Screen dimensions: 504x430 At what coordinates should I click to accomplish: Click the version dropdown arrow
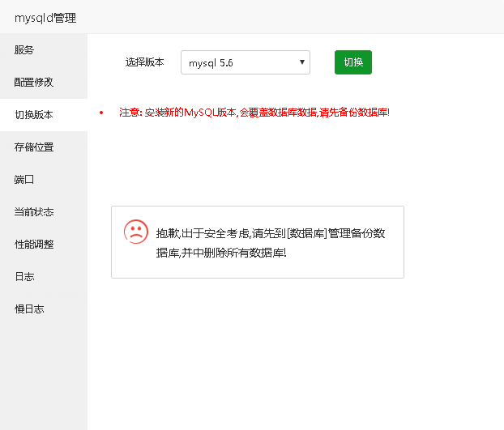[301, 62]
